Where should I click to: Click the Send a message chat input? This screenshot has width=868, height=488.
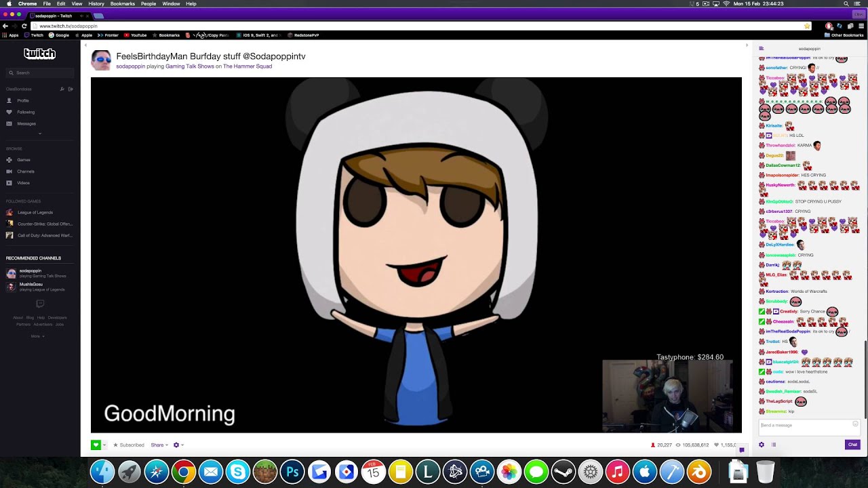[x=809, y=426]
